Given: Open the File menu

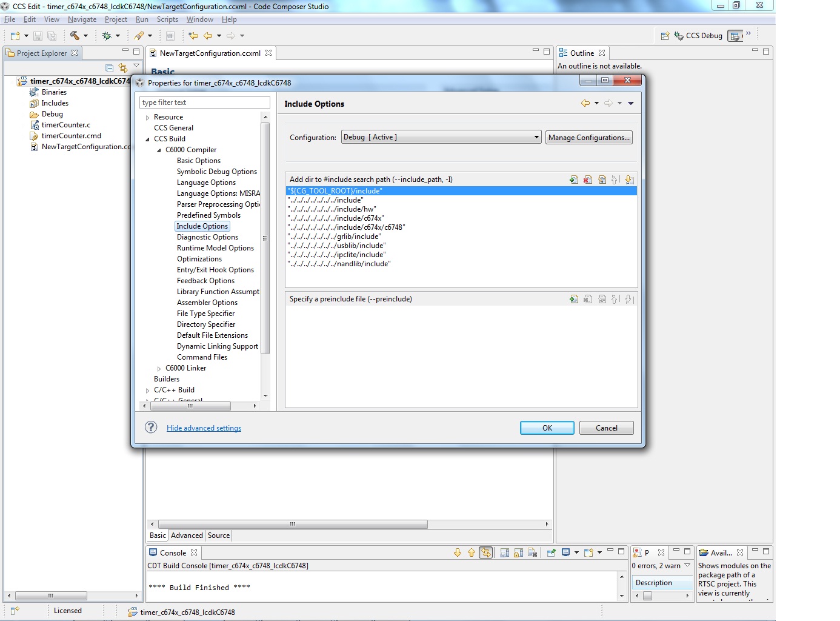Looking at the screenshot, I should coord(10,19).
